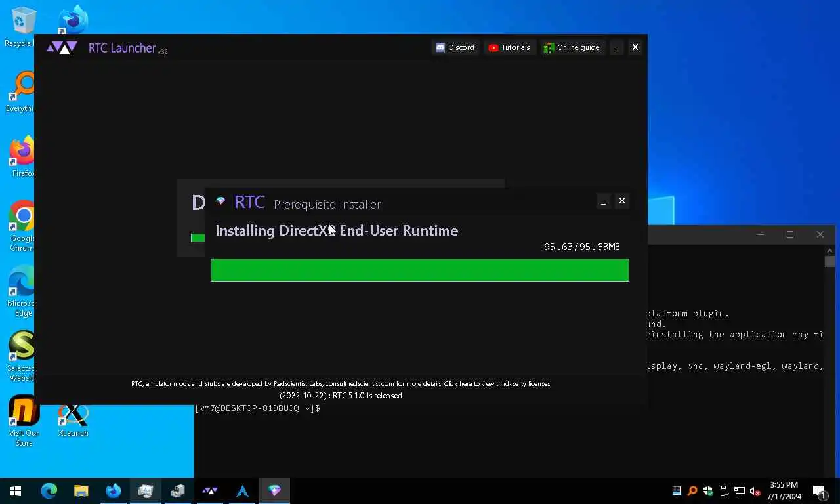Click the RTC 5.1.0 release news line
This screenshot has height=504, width=840.
pos(341,396)
